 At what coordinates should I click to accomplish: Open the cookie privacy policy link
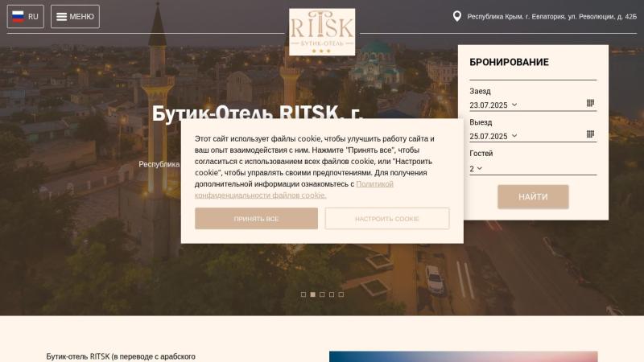tap(294, 190)
